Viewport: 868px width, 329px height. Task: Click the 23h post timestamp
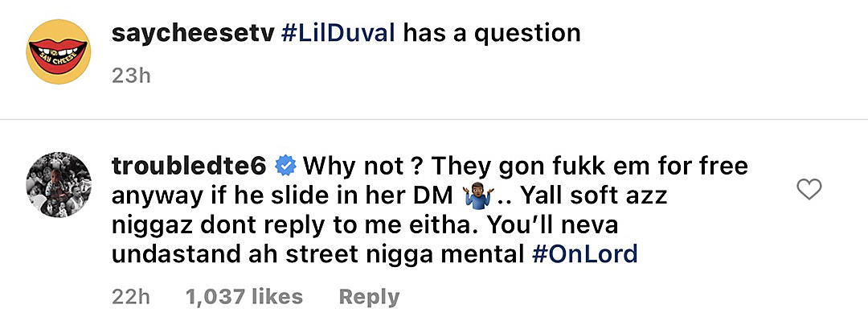[x=131, y=76]
